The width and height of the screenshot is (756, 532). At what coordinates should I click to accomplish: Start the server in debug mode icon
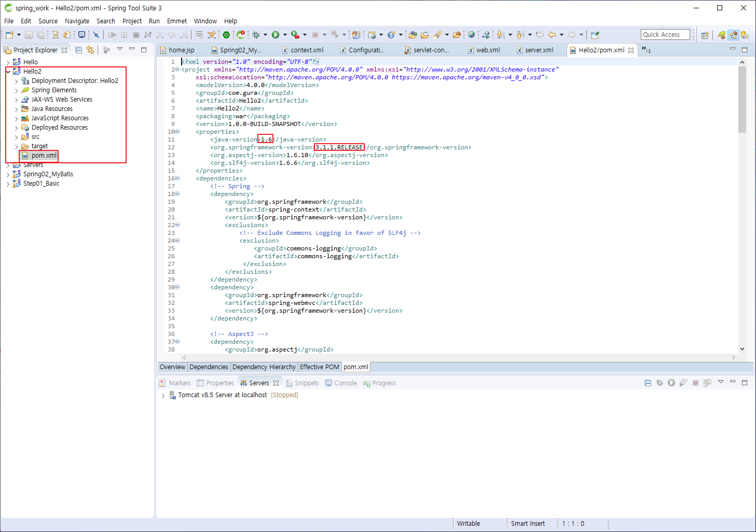click(x=659, y=383)
